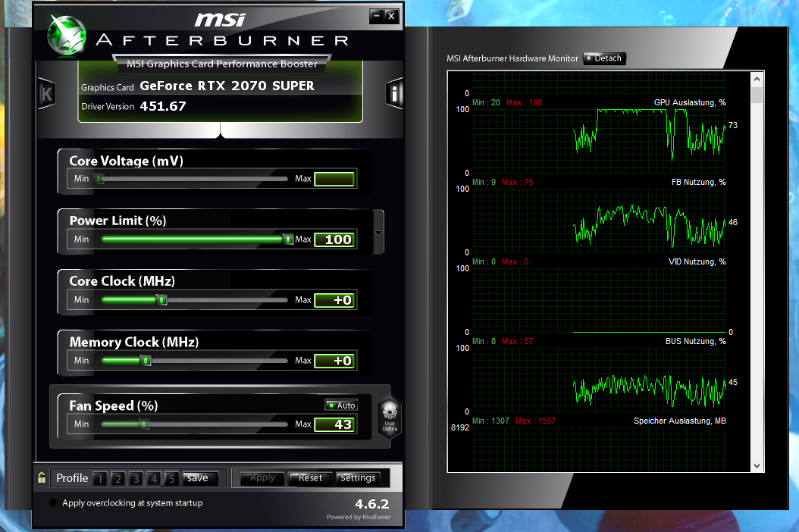Click the Core Clock value field
799x532 pixels.
tap(334, 300)
